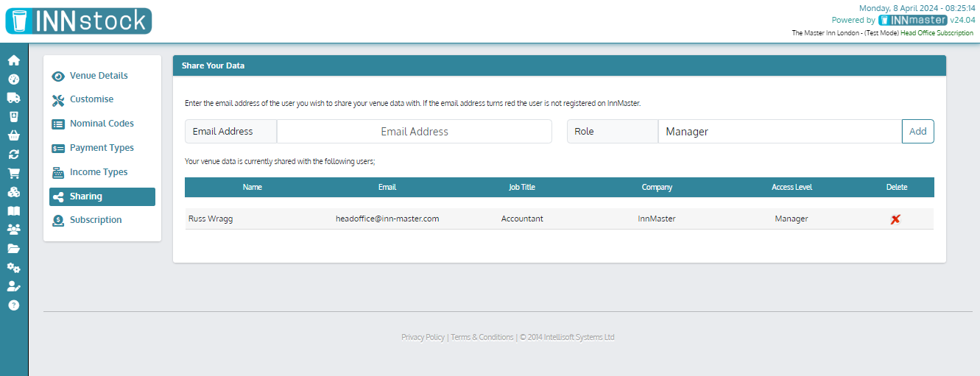Open the open book icon
This screenshot has width=980, height=376.
13,211
